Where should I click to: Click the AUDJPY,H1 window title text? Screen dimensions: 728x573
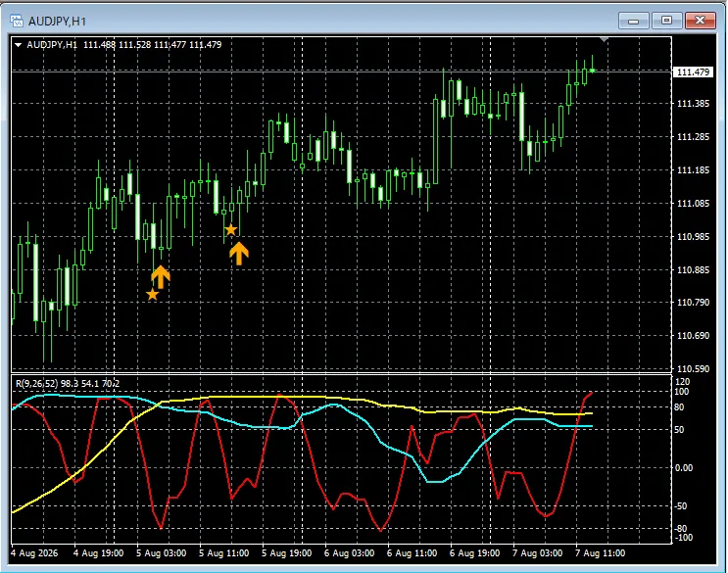(57, 22)
